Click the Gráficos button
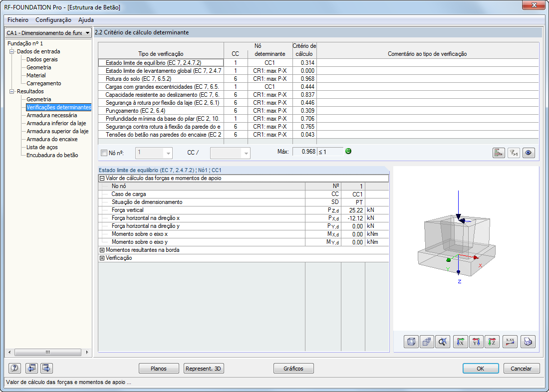549x392 pixels. tap(293, 368)
